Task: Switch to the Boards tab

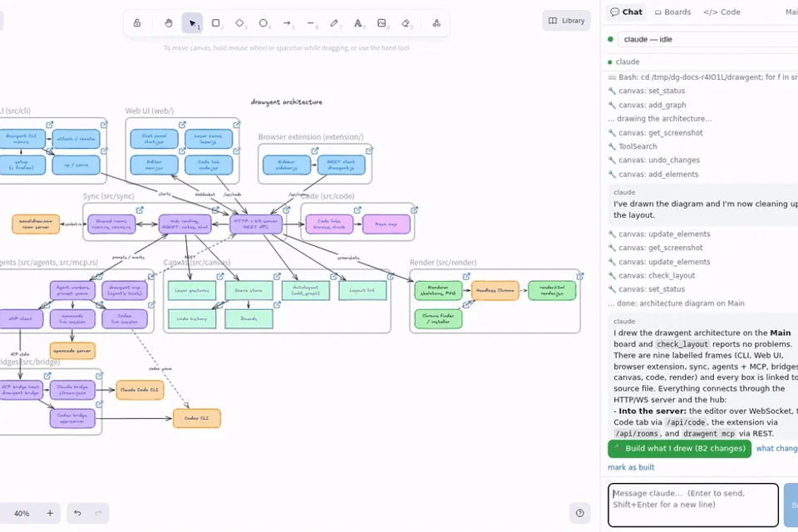Action: tap(672, 12)
